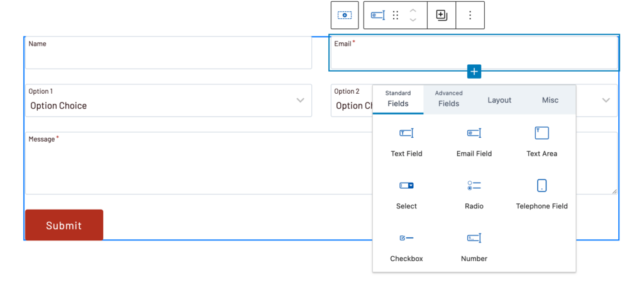Switch to Advanced Fields tab
644x287 pixels.
(x=449, y=99)
